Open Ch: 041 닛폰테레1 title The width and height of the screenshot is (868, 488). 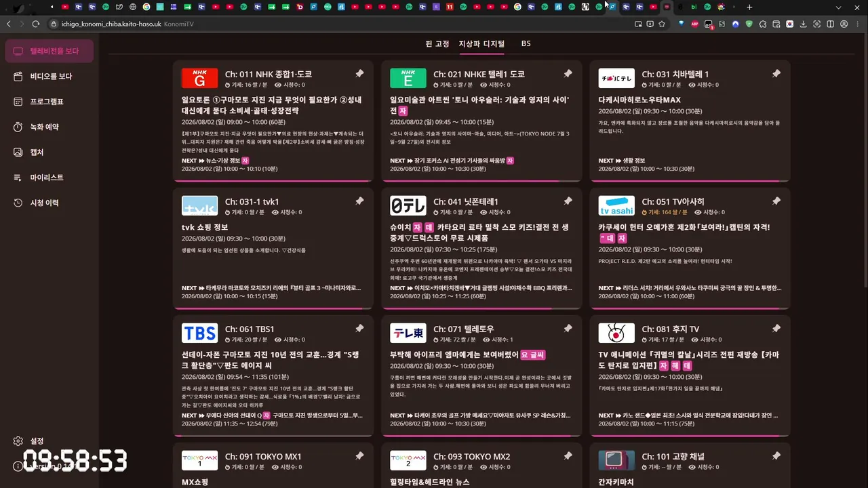[466, 201]
